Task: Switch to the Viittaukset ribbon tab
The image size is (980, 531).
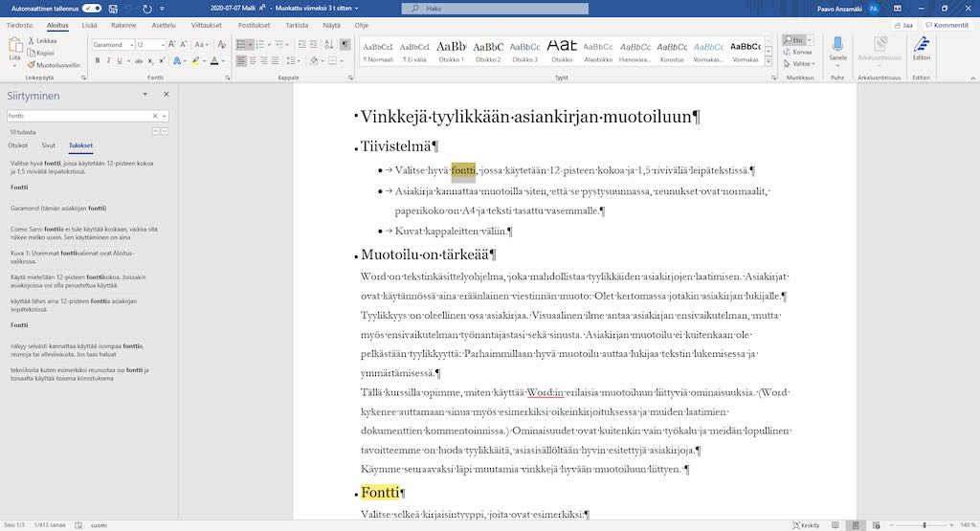Action: coord(207,25)
